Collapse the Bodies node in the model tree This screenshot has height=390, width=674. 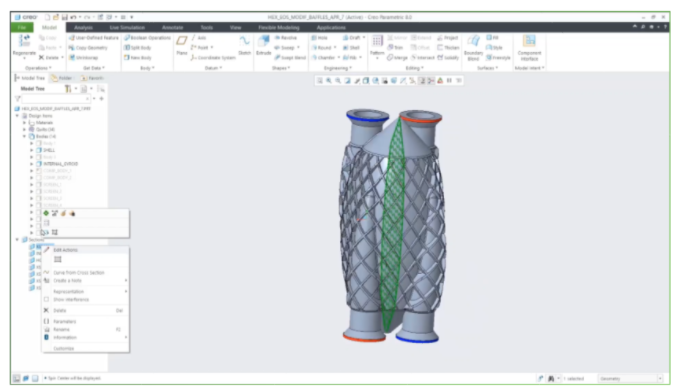[25, 136]
